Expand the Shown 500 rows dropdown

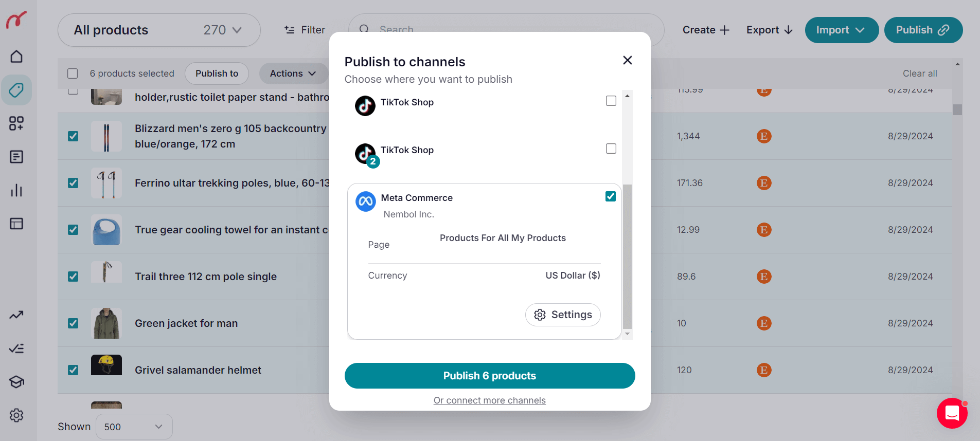tap(134, 427)
